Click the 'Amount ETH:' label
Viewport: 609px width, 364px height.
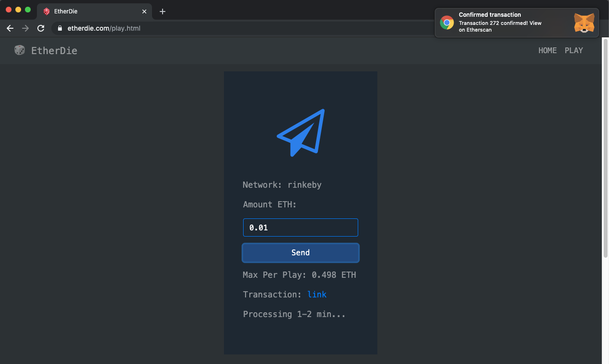tap(270, 205)
